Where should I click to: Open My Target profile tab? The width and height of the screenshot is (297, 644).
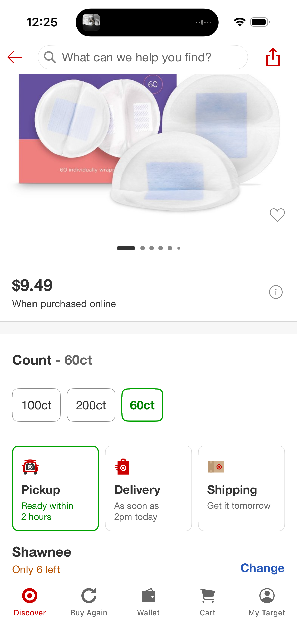(x=267, y=602)
